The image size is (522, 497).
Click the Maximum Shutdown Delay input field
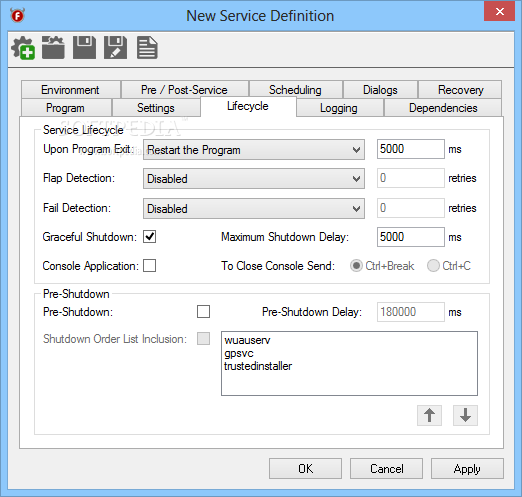pos(411,237)
